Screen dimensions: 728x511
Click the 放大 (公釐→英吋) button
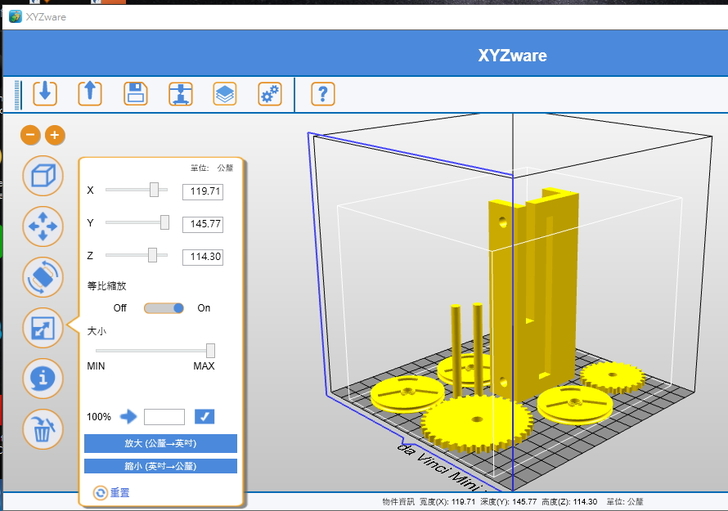160,443
